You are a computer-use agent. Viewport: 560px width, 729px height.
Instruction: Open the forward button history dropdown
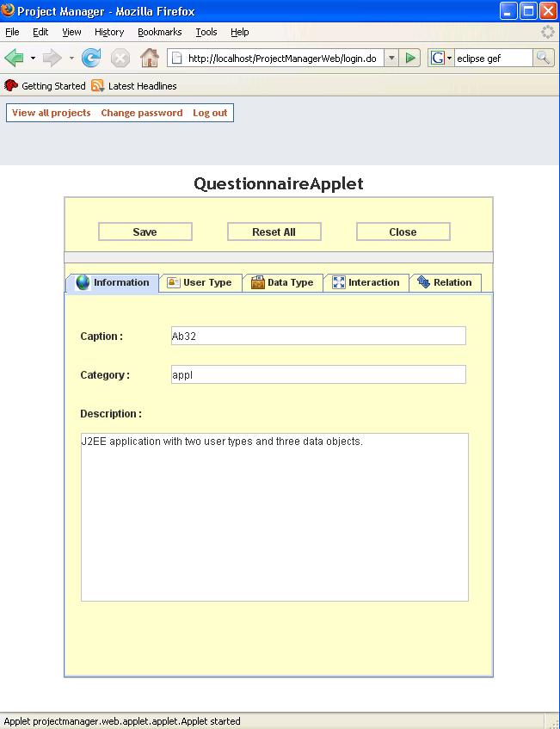(71, 59)
